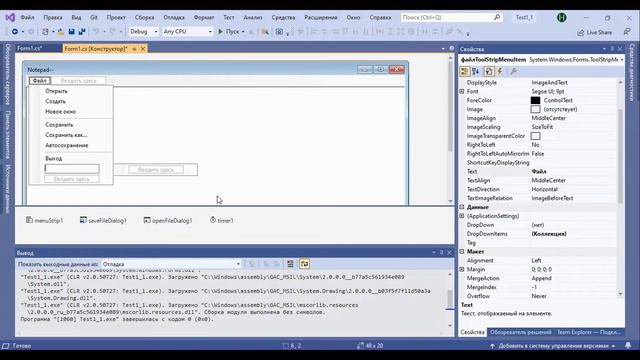Click the Visual Studio logo icon
640x360 pixels.
click(10, 17)
